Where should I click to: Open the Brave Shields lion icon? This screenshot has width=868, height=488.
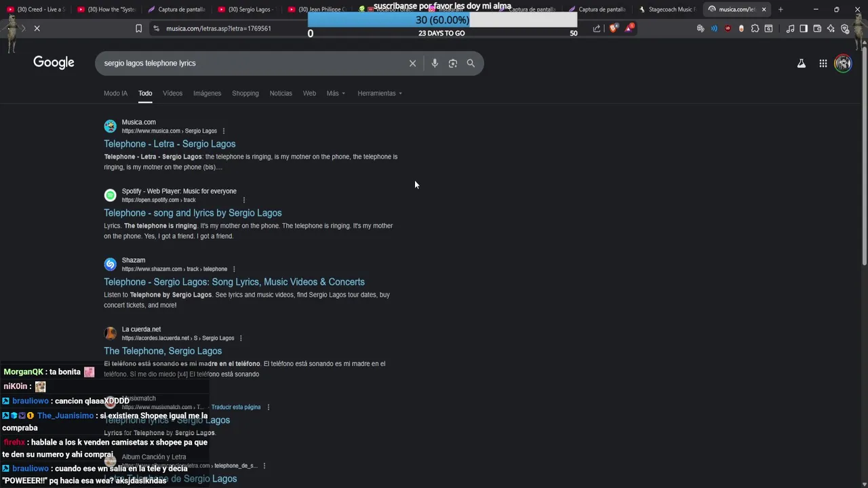pos(613,28)
